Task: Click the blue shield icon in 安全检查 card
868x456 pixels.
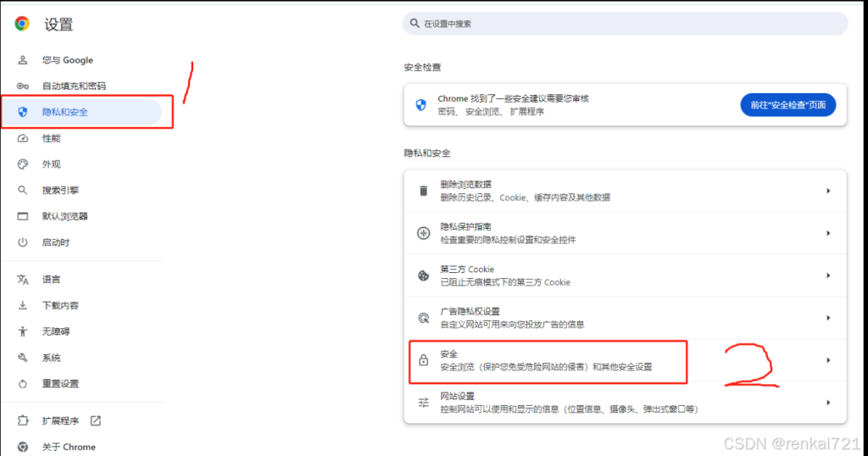Action: click(x=421, y=104)
